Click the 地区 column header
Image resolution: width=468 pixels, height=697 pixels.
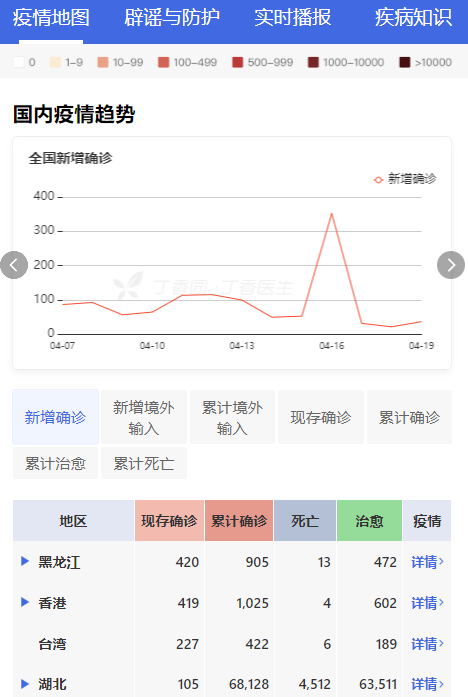73,521
